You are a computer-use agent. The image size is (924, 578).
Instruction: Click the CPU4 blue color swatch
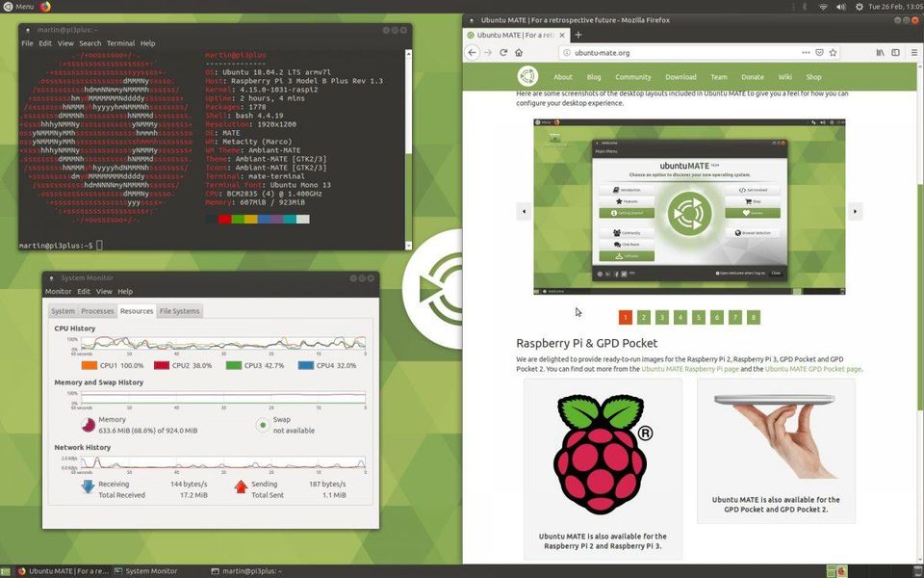tap(306, 365)
